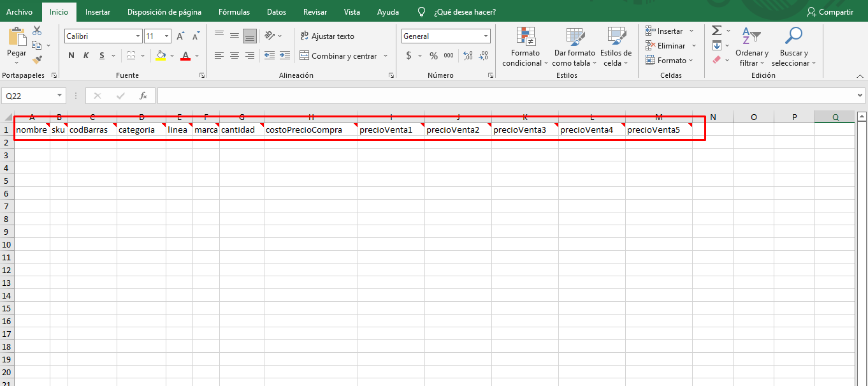Open the Calibri font name dropdown
Screen dimensions: 868x386
(138, 36)
